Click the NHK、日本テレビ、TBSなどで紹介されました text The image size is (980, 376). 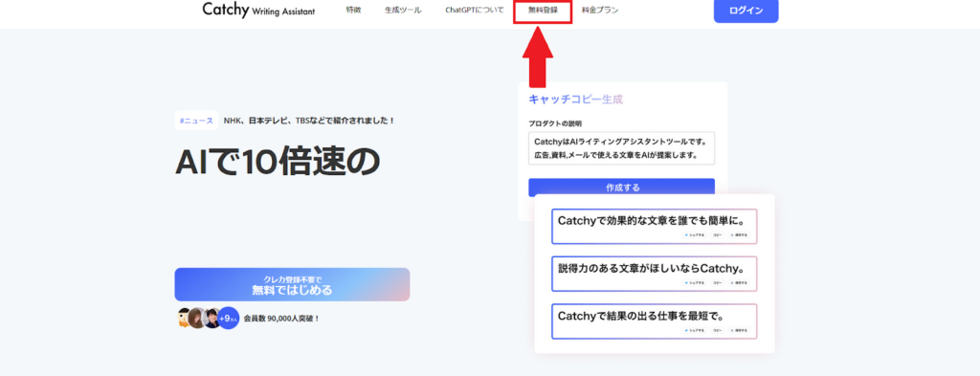click(x=309, y=121)
